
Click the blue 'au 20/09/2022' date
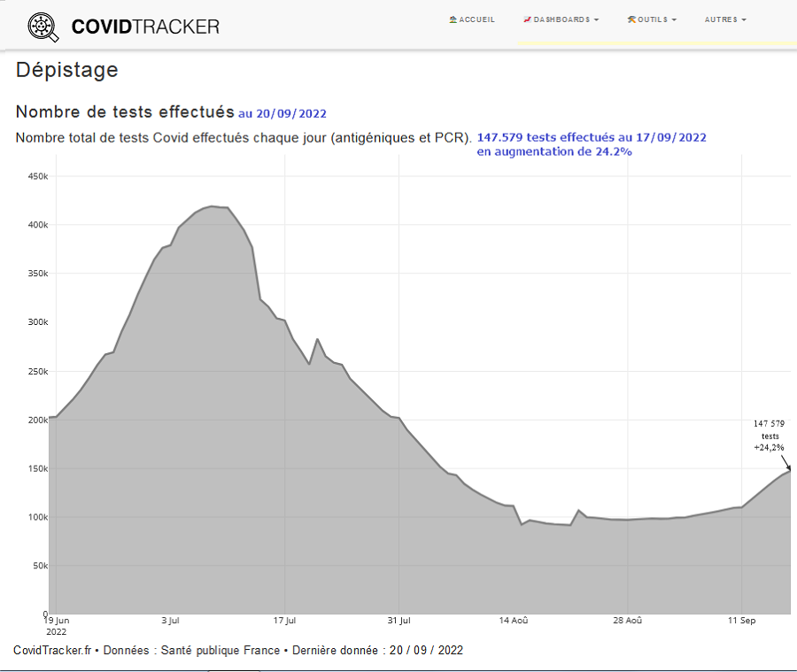282,113
